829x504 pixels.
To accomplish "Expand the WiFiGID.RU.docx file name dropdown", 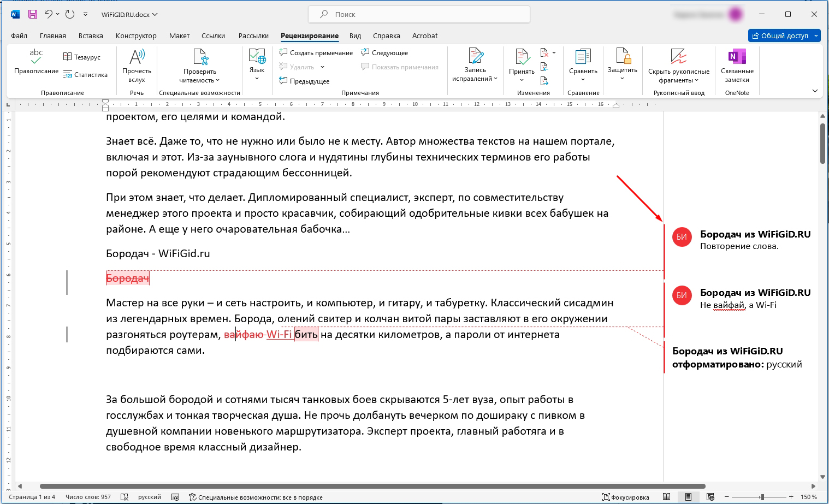I will tap(155, 15).
